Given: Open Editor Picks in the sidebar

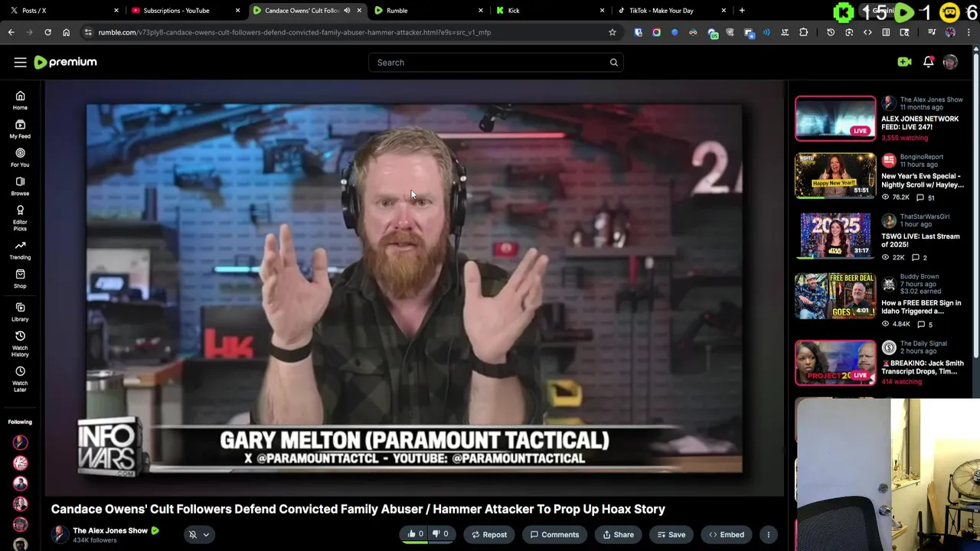Looking at the screenshot, I should pos(20,218).
